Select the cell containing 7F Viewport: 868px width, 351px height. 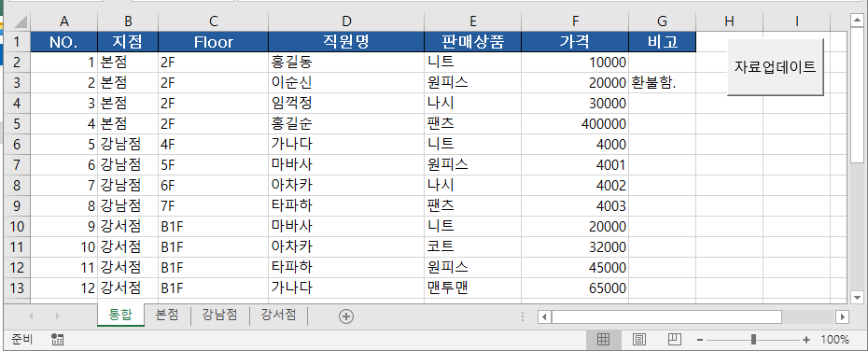point(214,206)
